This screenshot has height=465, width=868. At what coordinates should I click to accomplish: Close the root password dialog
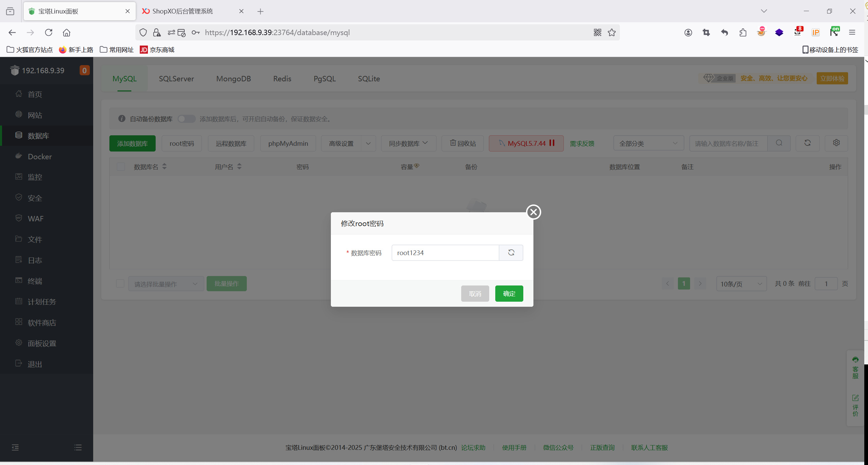tap(533, 212)
